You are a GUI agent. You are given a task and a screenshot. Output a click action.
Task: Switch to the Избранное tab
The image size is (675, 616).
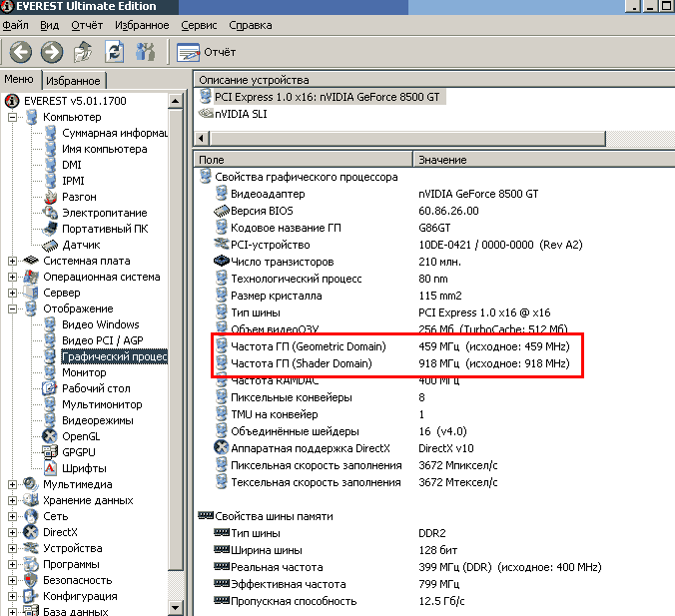click(x=73, y=81)
